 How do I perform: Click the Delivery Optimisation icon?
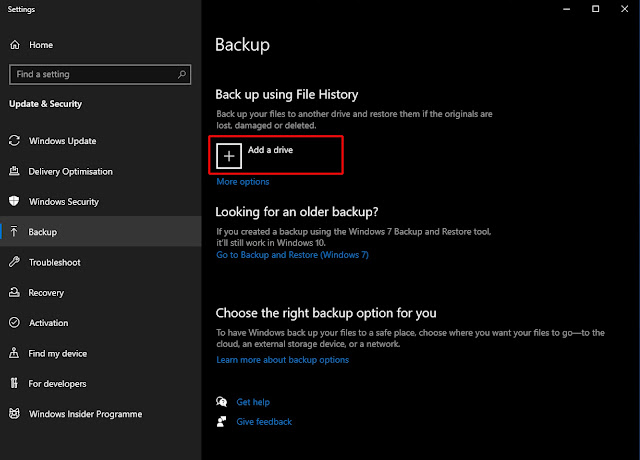(14, 171)
